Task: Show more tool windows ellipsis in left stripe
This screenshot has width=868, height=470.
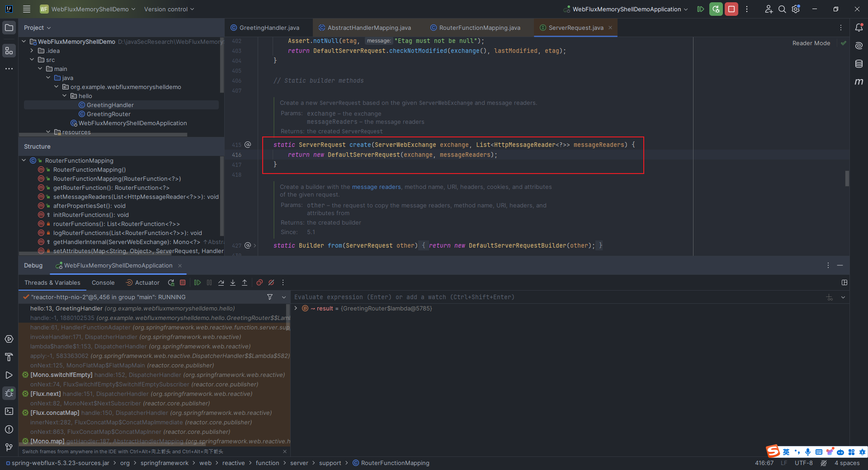Action: [9, 69]
